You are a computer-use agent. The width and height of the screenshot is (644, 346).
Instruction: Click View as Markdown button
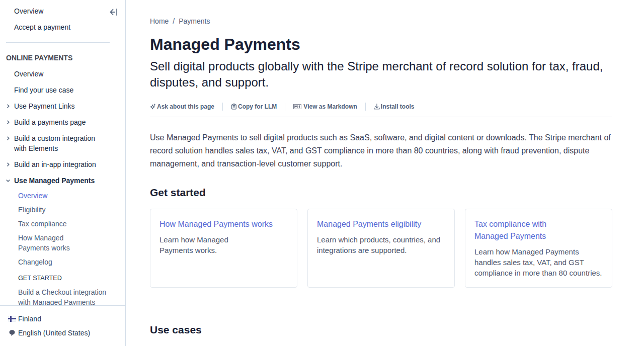pos(325,107)
